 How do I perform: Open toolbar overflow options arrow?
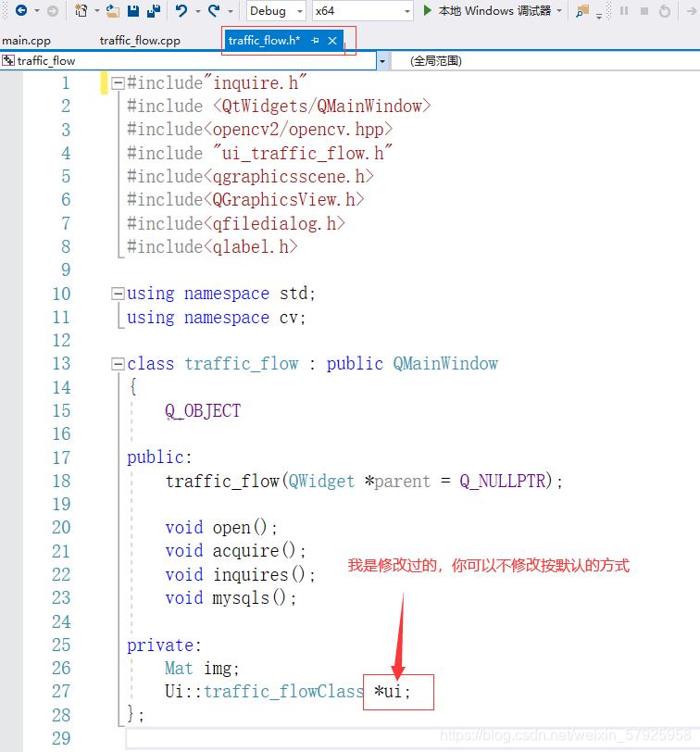click(x=599, y=16)
